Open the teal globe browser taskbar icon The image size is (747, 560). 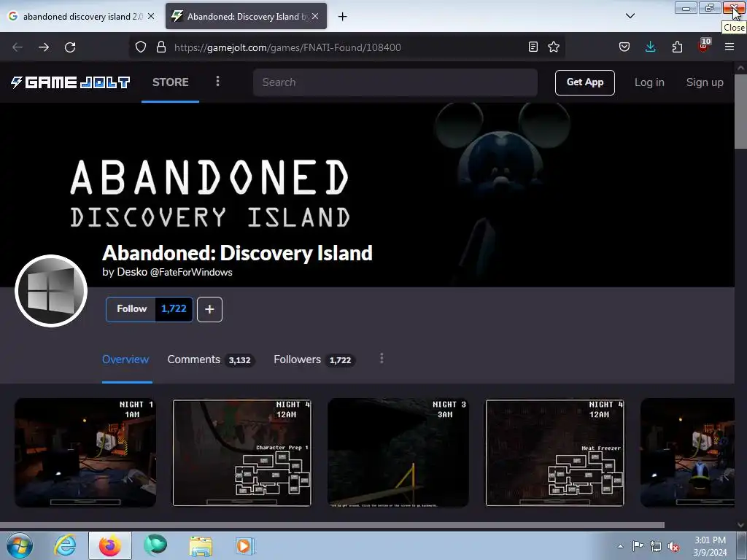tap(155, 545)
